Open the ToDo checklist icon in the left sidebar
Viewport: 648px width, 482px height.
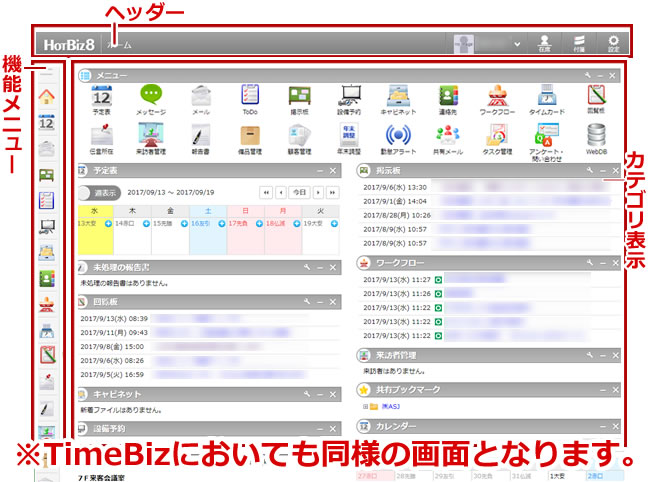47,200
